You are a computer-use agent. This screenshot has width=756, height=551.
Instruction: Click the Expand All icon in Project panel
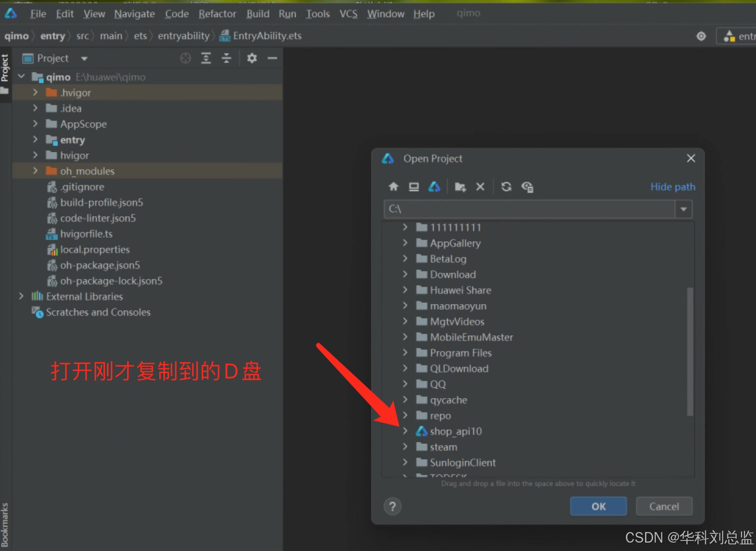pos(206,58)
